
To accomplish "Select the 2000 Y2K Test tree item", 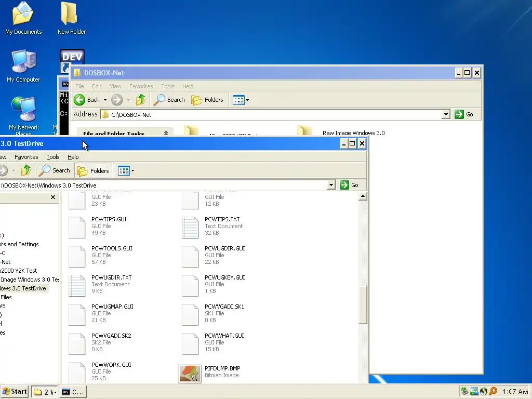I will tap(19, 271).
